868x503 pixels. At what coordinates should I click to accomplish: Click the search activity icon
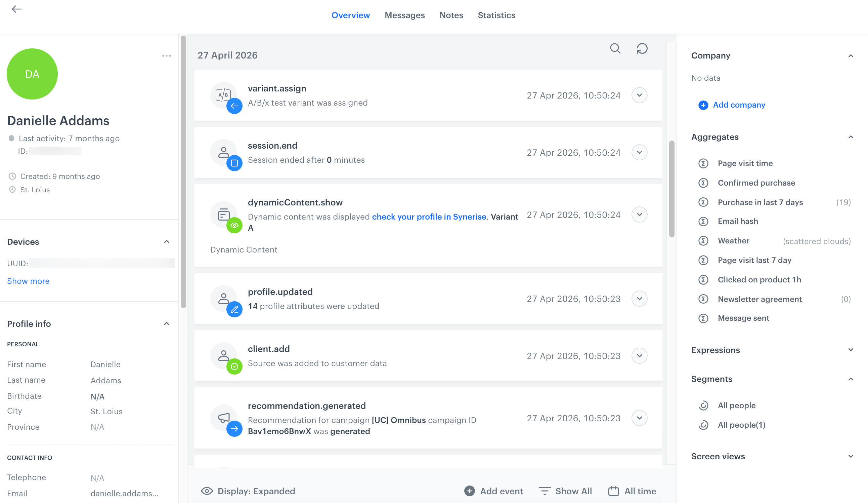[x=615, y=49]
